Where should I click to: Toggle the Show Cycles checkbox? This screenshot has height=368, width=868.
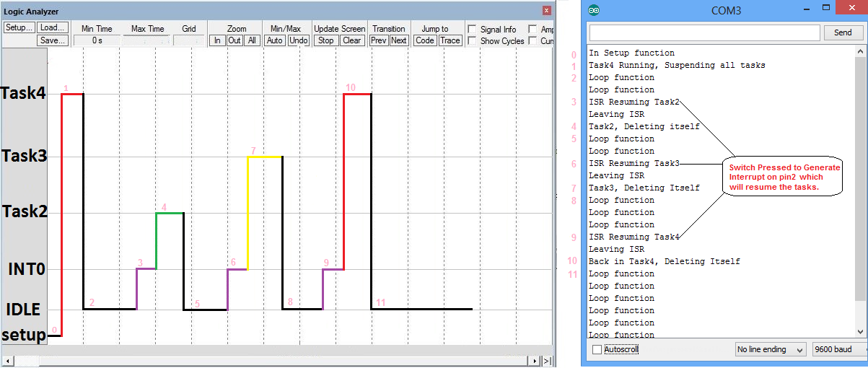point(471,41)
